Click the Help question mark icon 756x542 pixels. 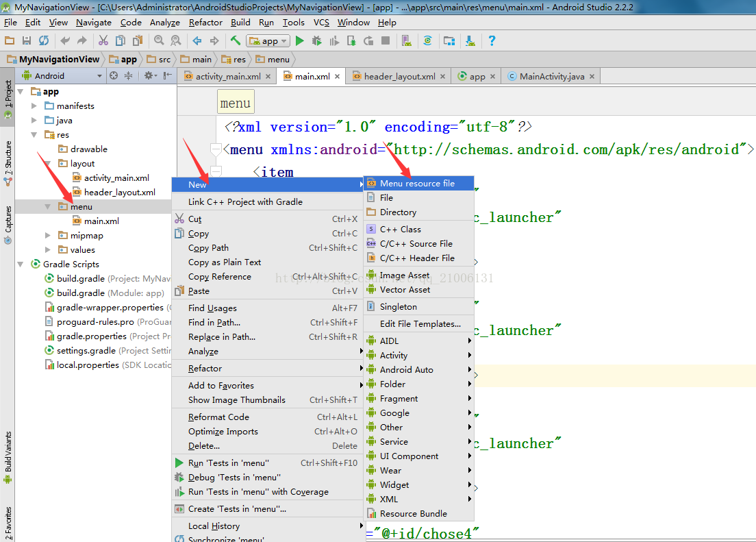coord(491,41)
